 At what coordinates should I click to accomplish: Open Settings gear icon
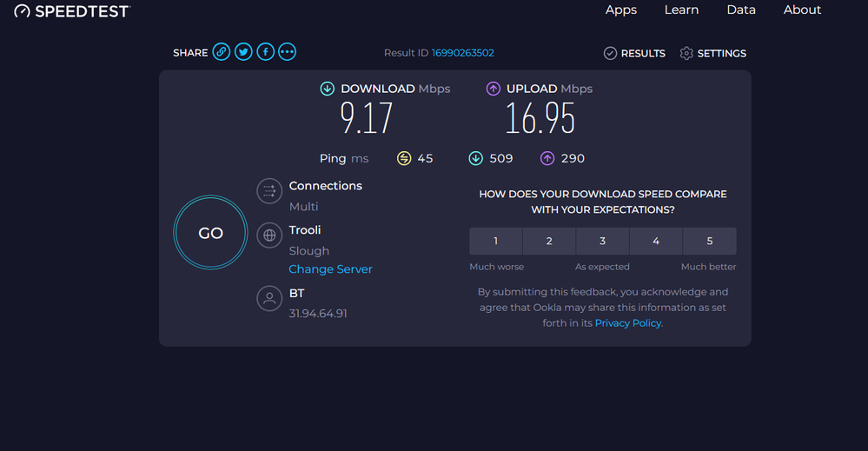click(686, 53)
